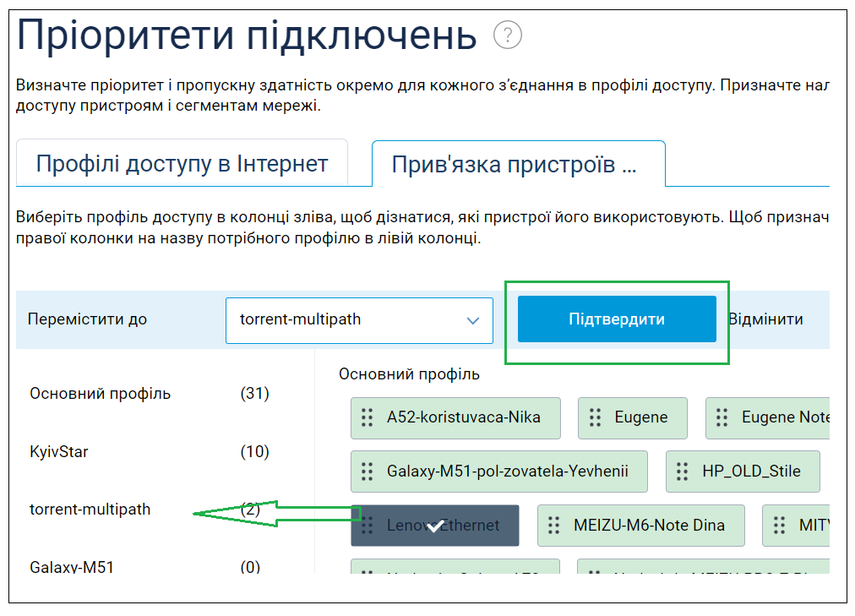
Task: Click drag handle of HP_OLD_Stile
Action: 682,472
